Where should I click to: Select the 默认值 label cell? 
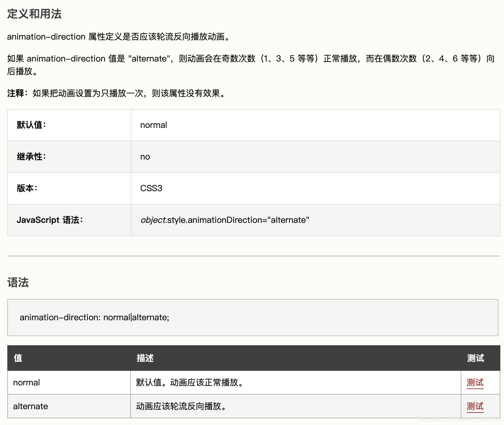click(x=69, y=125)
